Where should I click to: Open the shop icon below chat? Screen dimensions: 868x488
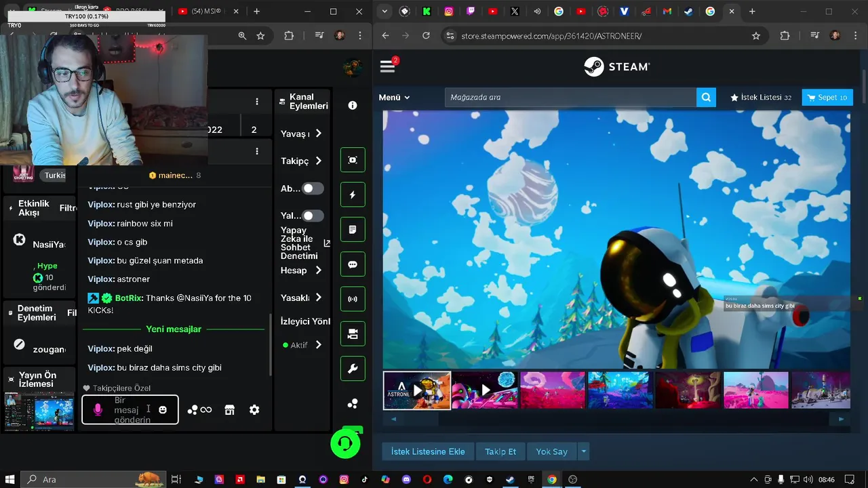(229, 410)
